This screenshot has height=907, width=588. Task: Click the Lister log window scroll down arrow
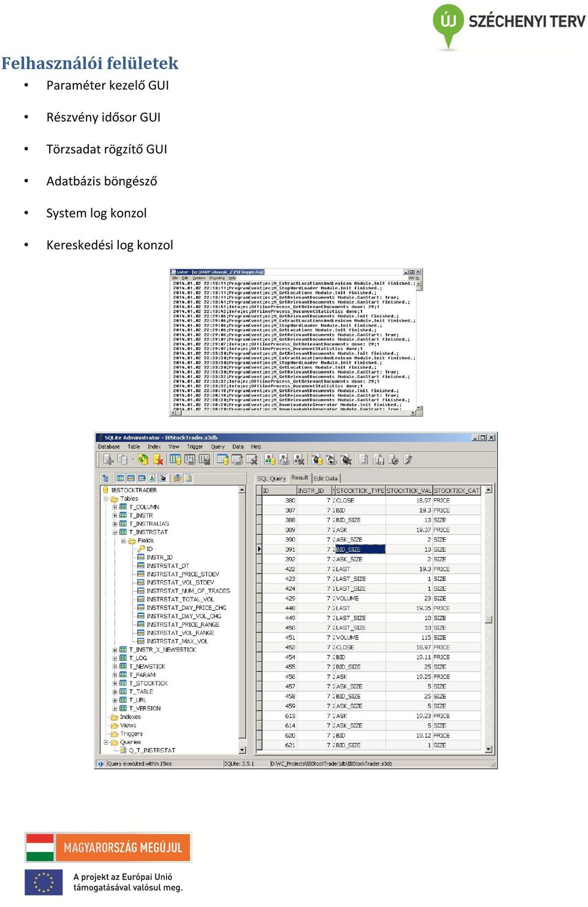pyautogui.click(x=420, y=408)
